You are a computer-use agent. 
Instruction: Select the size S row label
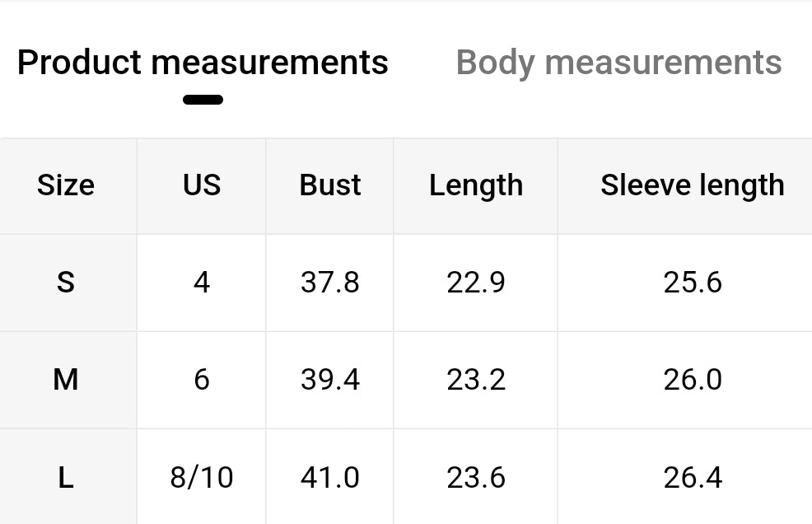coord(66,283)
